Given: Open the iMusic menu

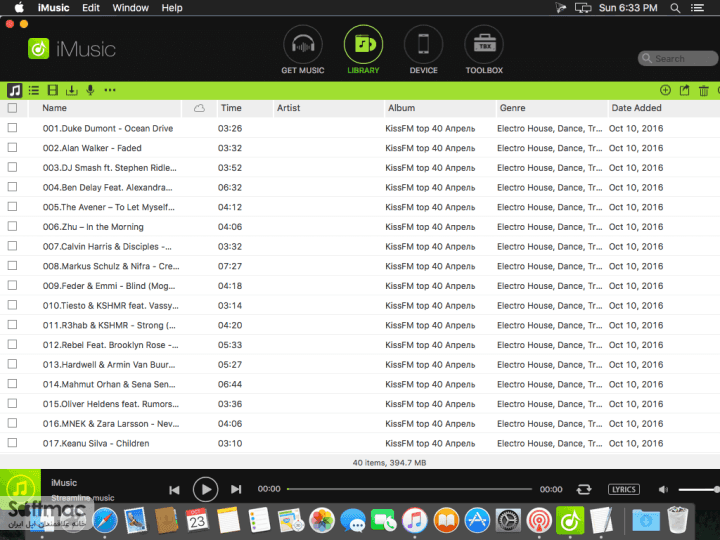Looking at the screenshot, I should (x=53, y=8).
